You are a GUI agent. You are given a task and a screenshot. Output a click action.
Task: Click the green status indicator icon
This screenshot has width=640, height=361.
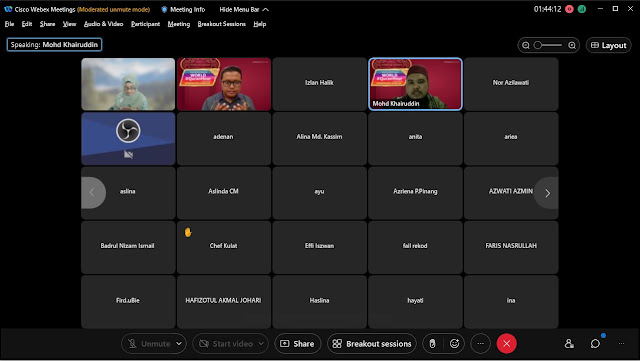point(582,9)
